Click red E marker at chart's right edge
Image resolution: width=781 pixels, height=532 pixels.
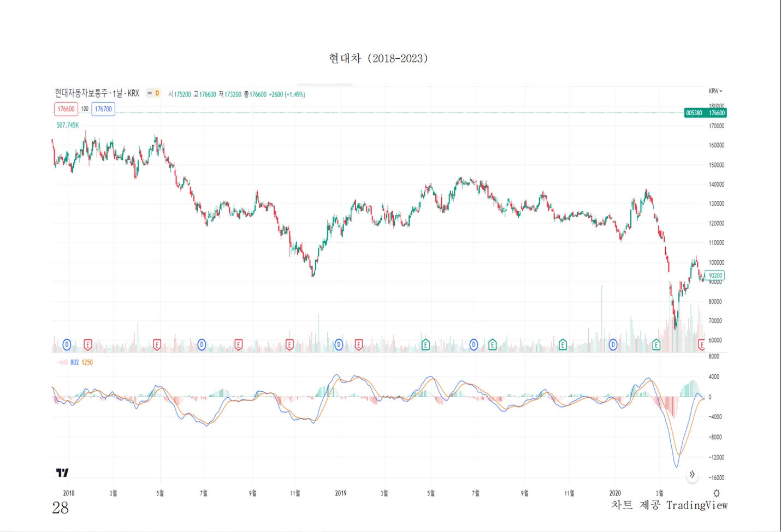coord(702,345)
